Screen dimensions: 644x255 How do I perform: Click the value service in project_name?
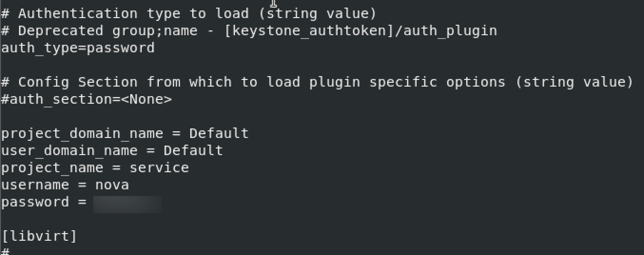coord(159,168)
